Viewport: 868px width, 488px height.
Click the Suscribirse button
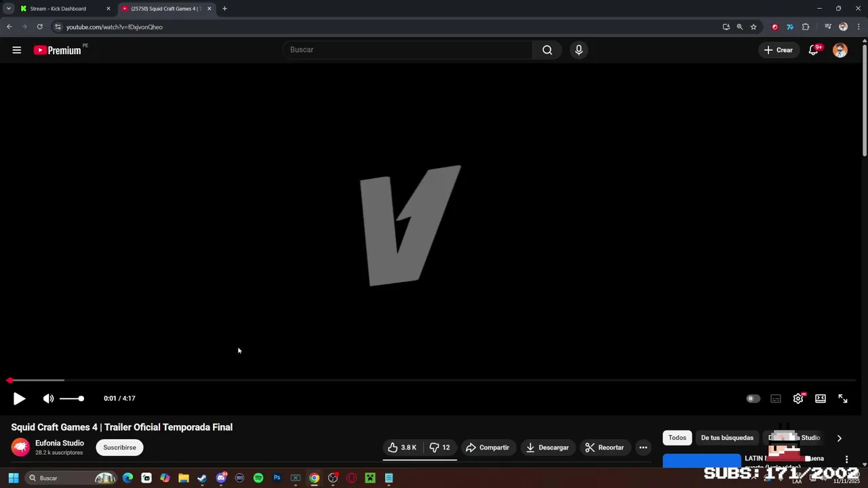[x=119, y=447]
